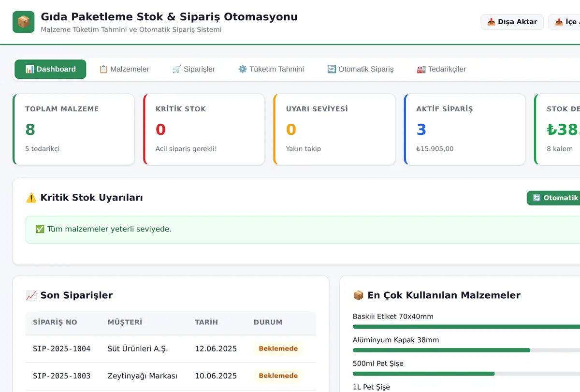The width and height of the screenshot is (580, 392).
Task: Click the Alüminyum Kapak 38mm label
Action: pos(396,340)
